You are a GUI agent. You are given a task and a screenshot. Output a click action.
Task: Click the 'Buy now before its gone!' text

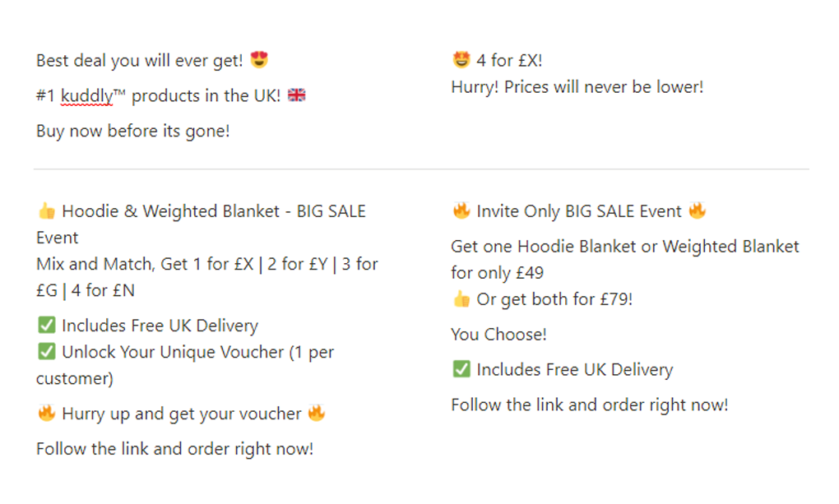pos(133,131)
